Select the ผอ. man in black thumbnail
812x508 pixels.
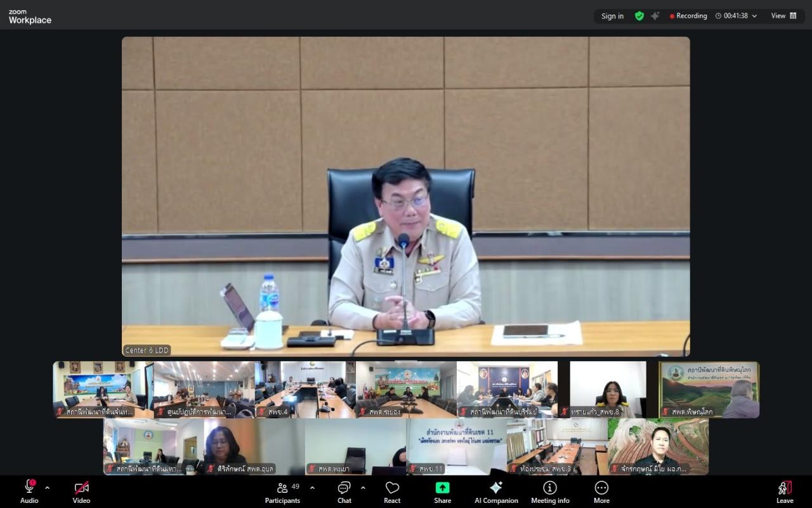coord(658,446)
